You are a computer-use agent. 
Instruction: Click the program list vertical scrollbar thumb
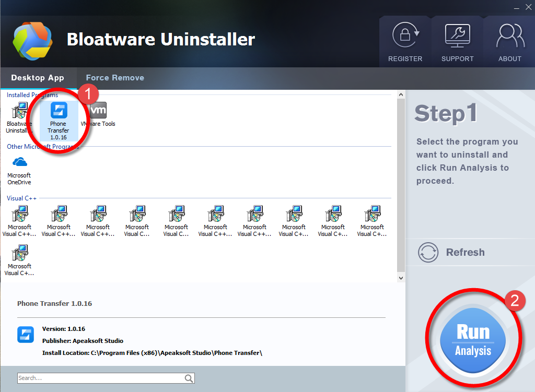[x=401, y=186]
